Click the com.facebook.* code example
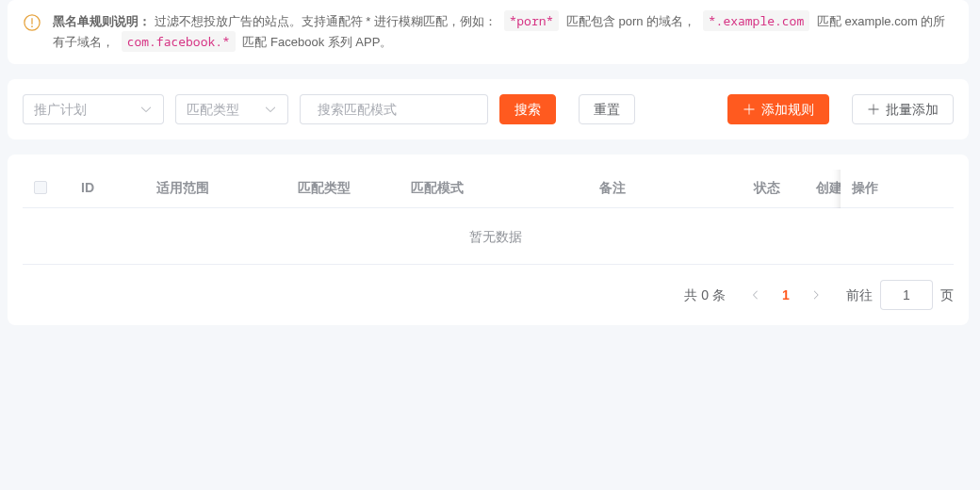This screenshot has width=980, height=490. [x=178, y=41]
